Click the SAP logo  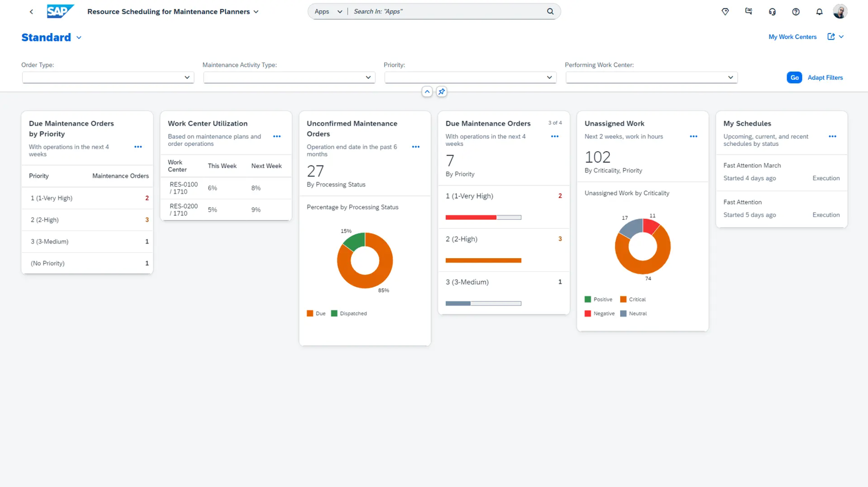[x=60, y=11]
